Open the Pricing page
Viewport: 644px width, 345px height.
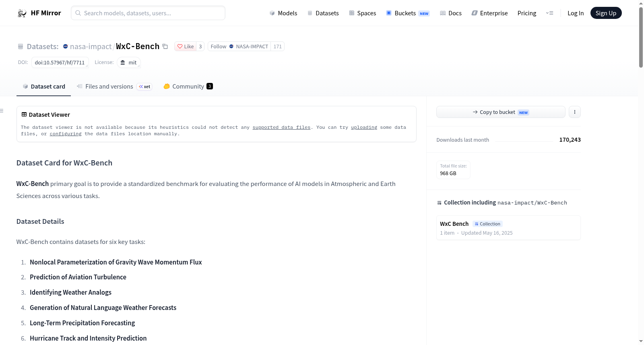[x=527, y=13]
